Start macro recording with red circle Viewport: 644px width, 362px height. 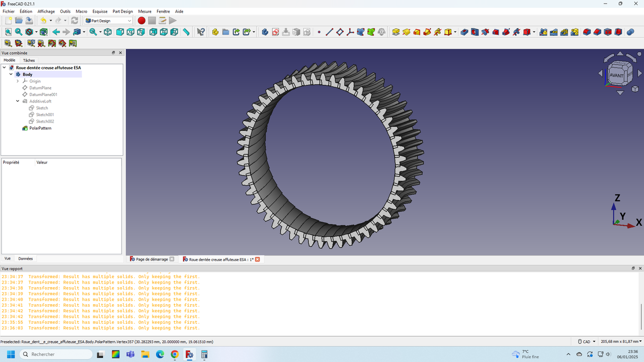[141, 21]
